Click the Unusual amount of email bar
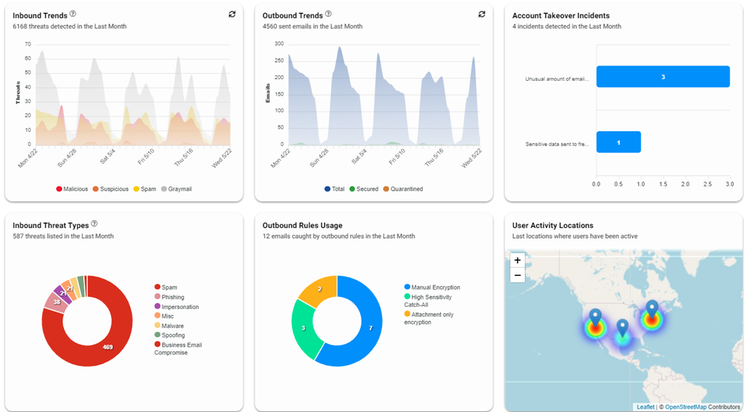Viewport: 750px width, 412px height. click(663, 77)
